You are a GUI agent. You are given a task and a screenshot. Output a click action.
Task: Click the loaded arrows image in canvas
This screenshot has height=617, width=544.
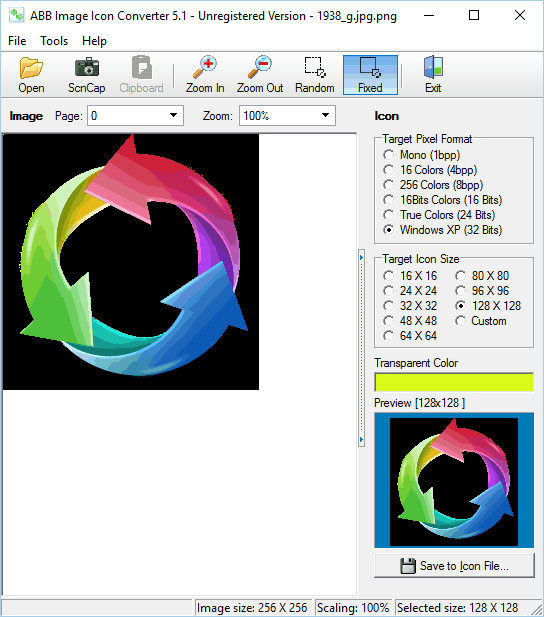[131, 262]
